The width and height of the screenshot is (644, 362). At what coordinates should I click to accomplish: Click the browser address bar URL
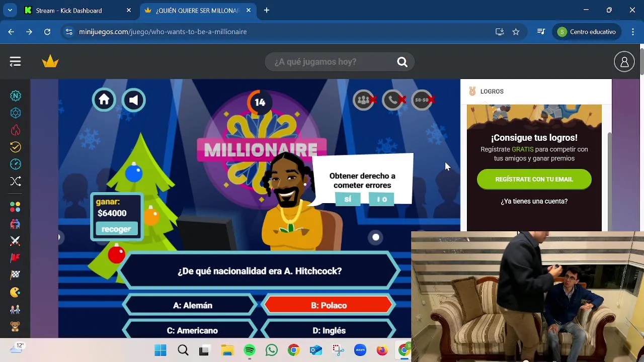(x=163, y=32)
